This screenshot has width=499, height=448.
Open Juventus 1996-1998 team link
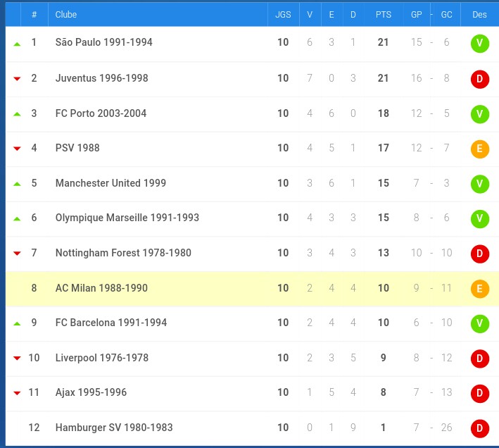(101, 78)
